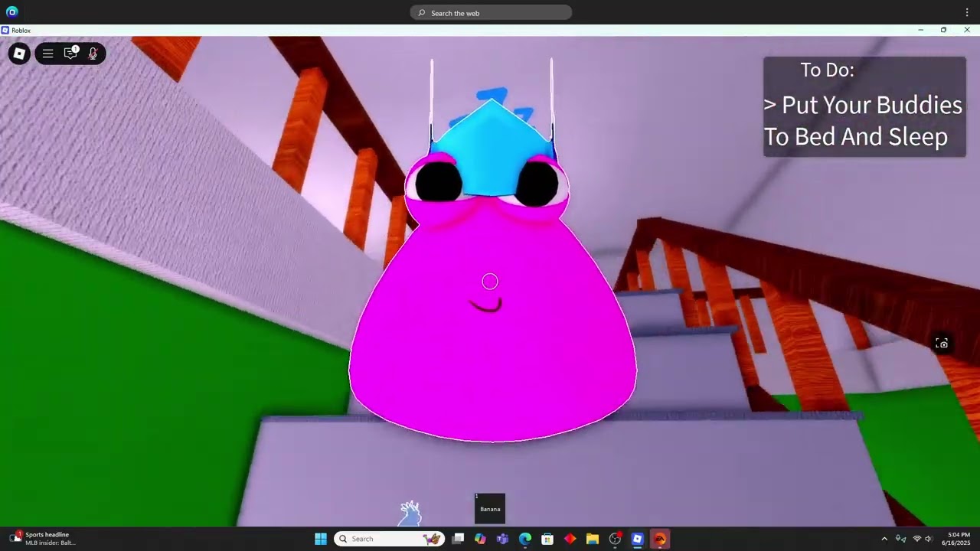The width and height of the screenshot is (980, 551).
Task: Expand the hidden system tray icons
Action: [x=884, y=539]
